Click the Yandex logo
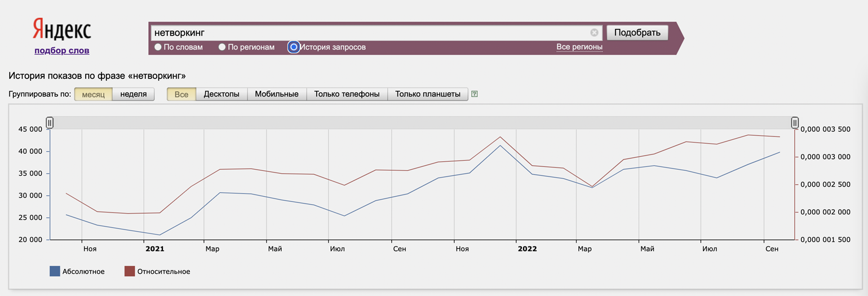This screenshot has width=868, height=296. coord(61,29)
